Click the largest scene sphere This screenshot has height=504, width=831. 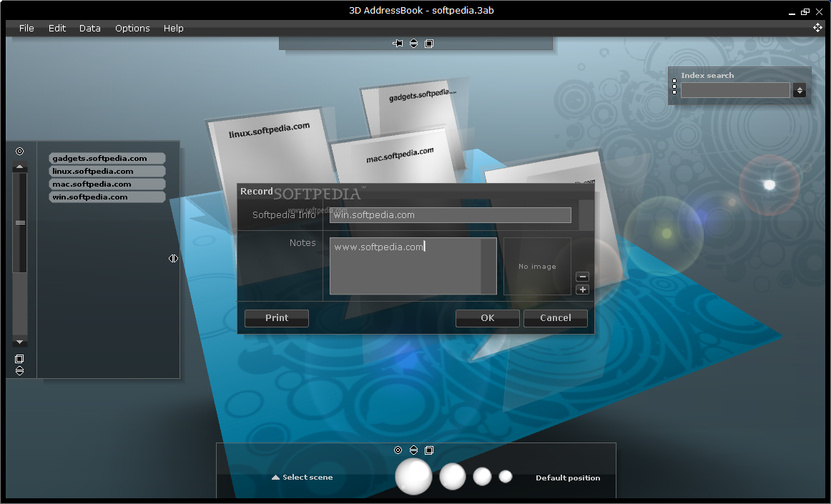pos(413,476)
